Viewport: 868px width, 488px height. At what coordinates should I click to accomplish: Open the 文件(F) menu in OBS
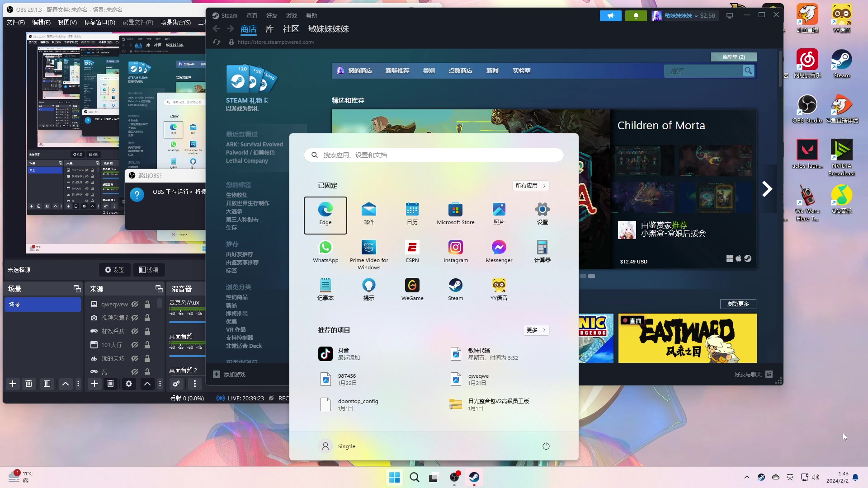click(16, 22)
